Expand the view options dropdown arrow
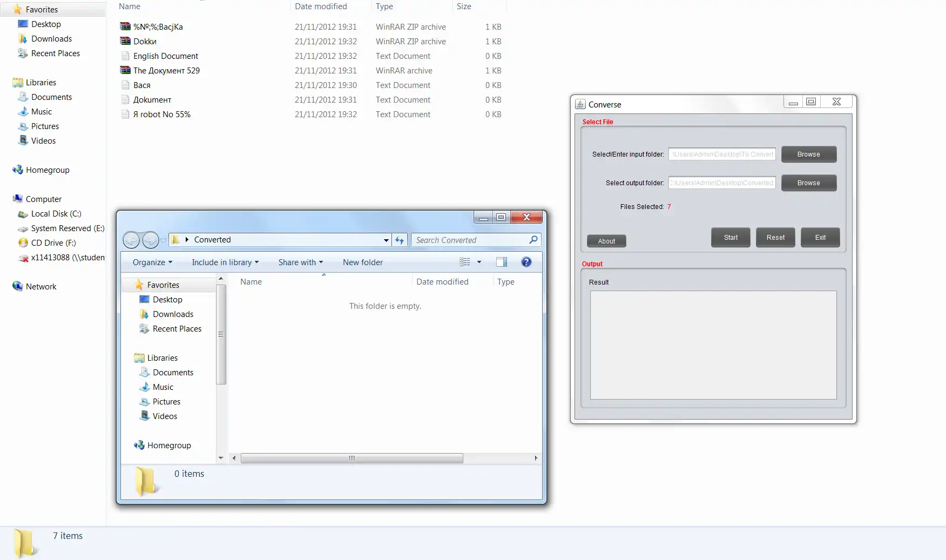This screenshot has height=560, width=946. coord(479,262)
